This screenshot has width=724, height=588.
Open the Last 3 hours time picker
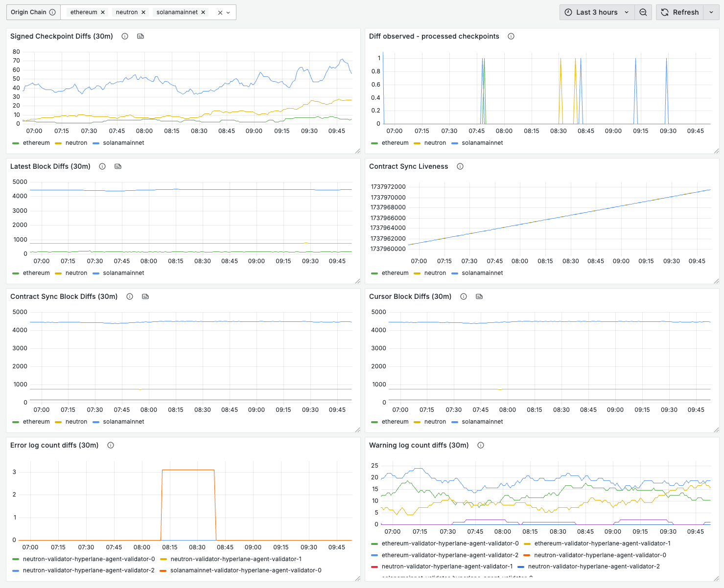[x=597, y=12]
